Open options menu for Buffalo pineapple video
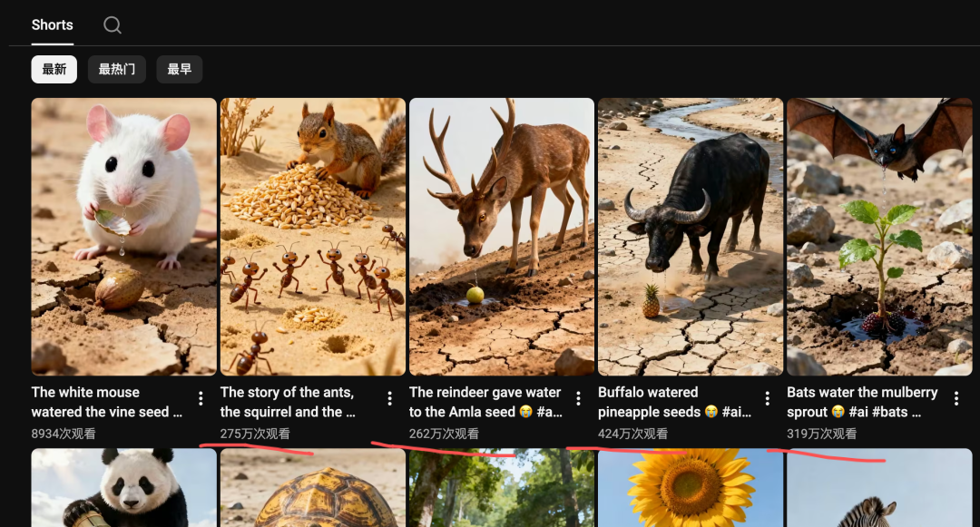980x527 pixels. click(767, 398)
